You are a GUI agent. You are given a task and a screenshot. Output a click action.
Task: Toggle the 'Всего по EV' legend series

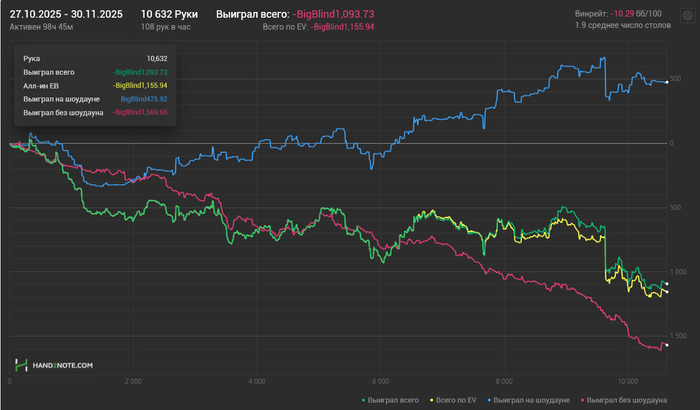click(453, 400)
